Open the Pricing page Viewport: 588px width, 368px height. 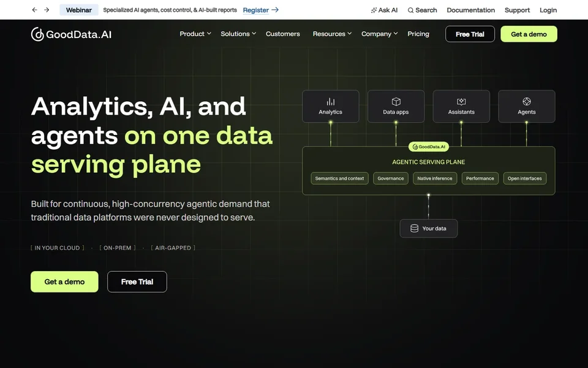point(418,34)
